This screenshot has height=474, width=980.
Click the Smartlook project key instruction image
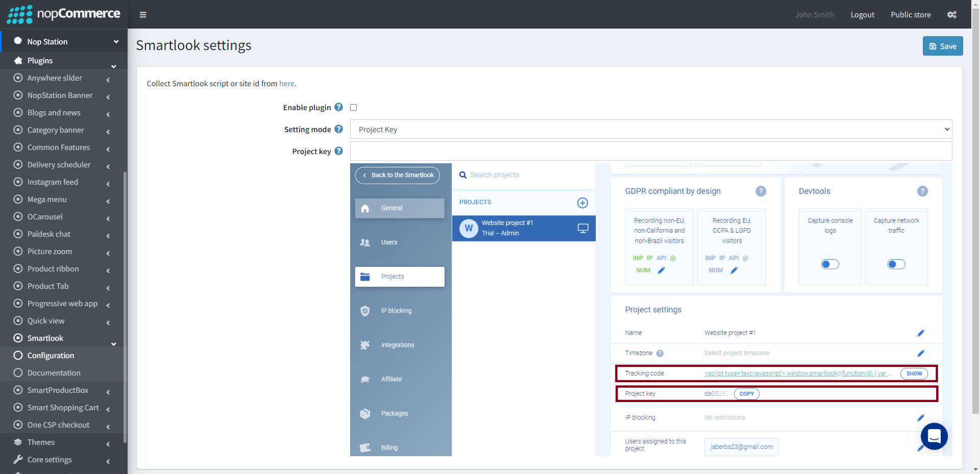(x=651, y=310)
